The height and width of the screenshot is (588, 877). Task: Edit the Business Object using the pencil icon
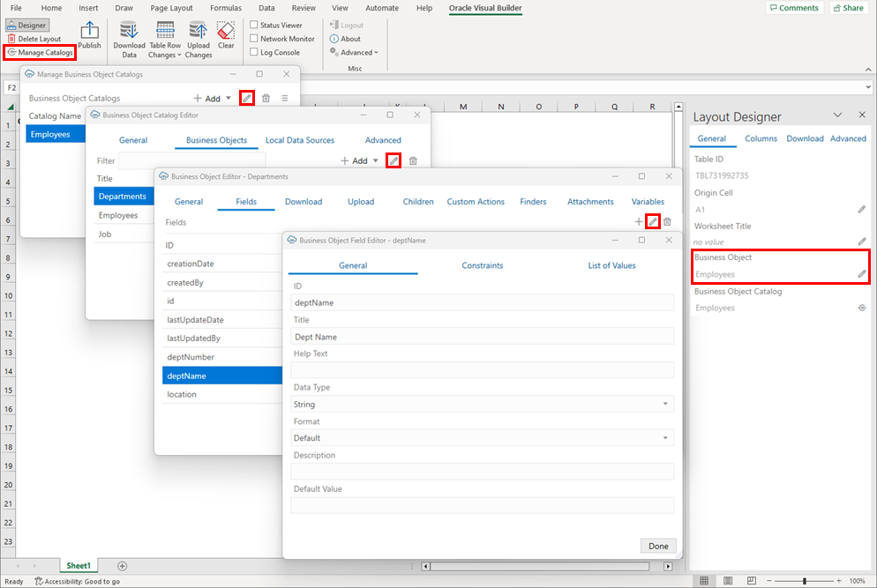[862, 273]
